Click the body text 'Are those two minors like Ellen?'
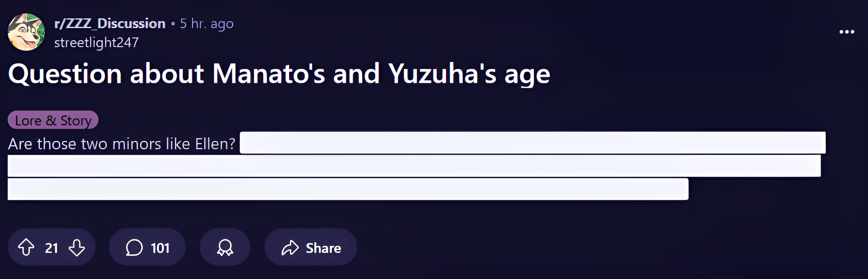Image resolution: width=868 pixels, height=279 pixels. (x=122, y=144)
